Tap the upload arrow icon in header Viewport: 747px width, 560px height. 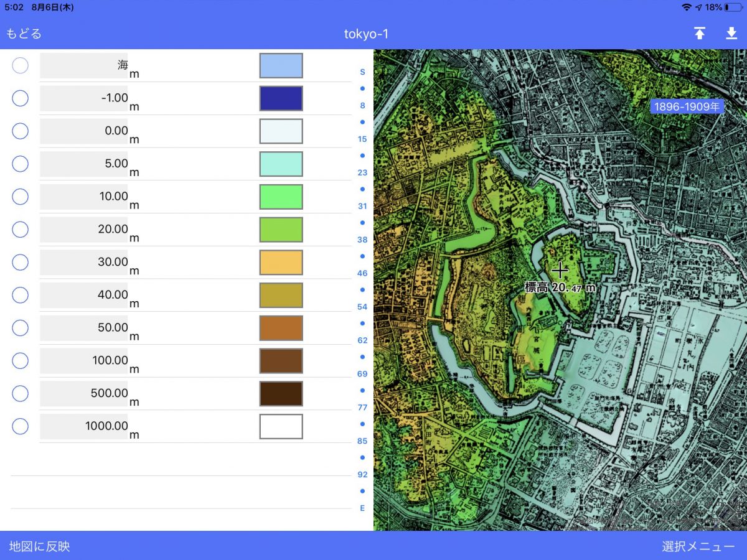[700, 34]
